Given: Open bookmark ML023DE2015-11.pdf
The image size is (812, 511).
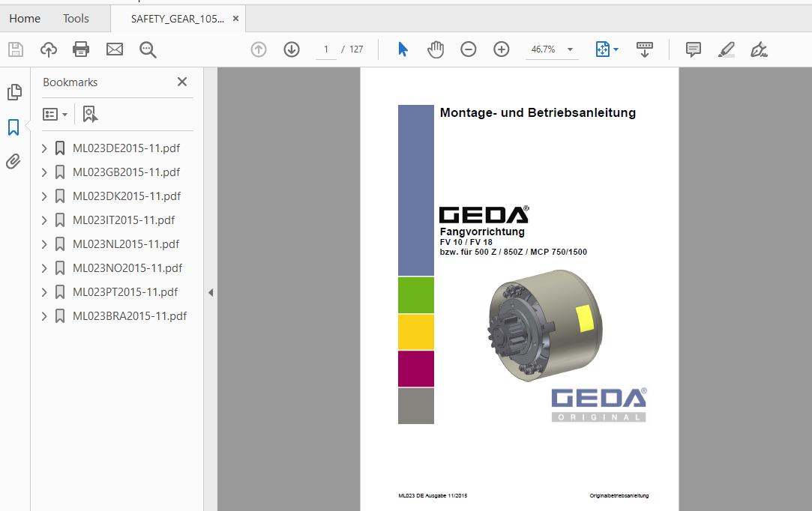Looking at the screenshot, I should pyautogui.click(x=126, y=148).
